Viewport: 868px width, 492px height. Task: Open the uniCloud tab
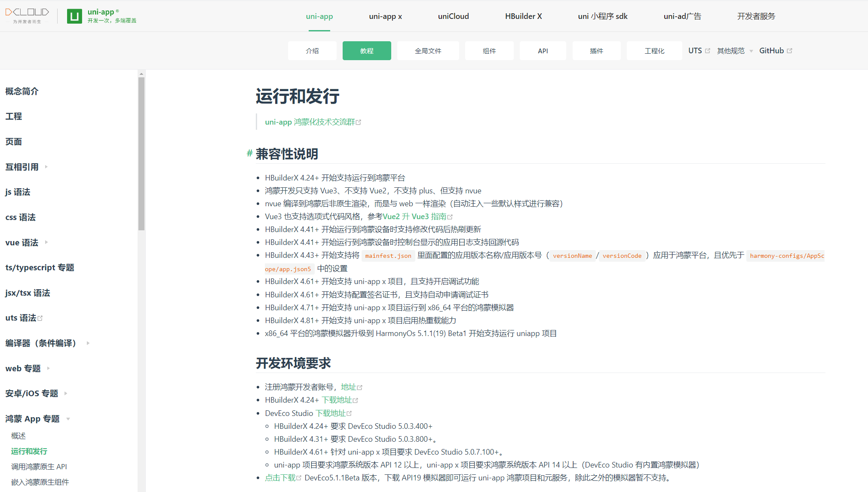(x=453, y=16)
